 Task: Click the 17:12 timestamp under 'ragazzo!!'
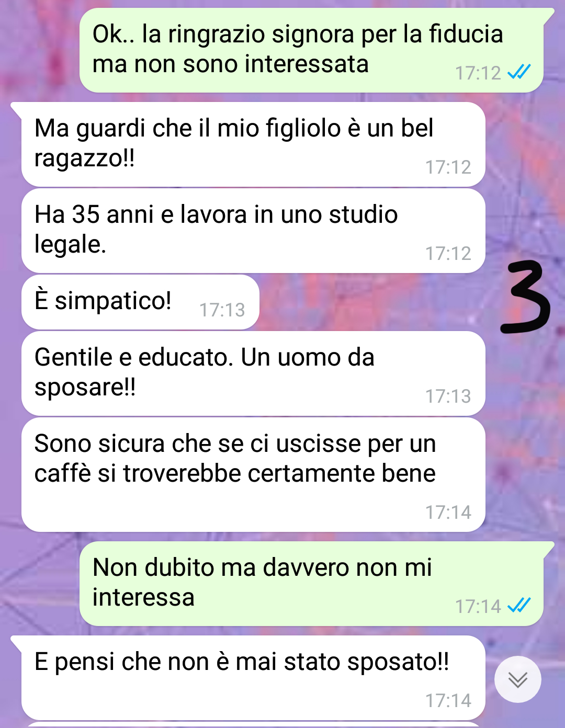point(448,167)
